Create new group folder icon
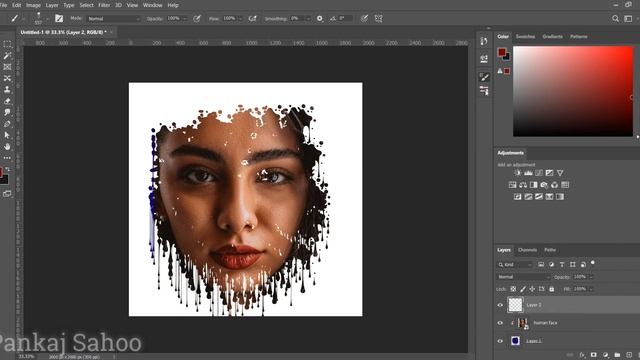640x360 pixels. click(617, 355)
